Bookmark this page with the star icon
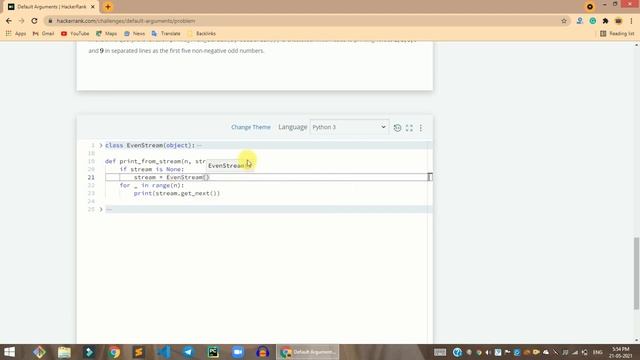Image resolution: width=640 pixels, height=360 pixels. 564,21
